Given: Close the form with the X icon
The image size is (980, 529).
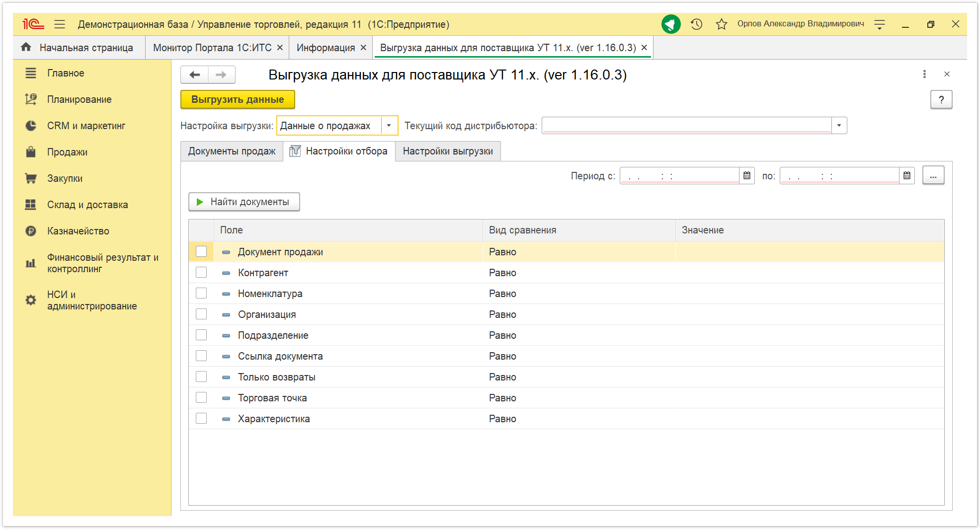Looking at the screenshot, I should 947,74.
